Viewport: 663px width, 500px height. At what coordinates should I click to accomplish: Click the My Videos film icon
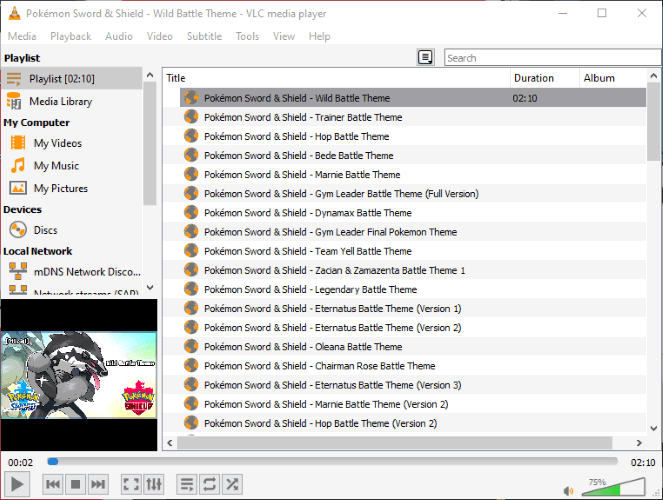(x=18, y=142)
